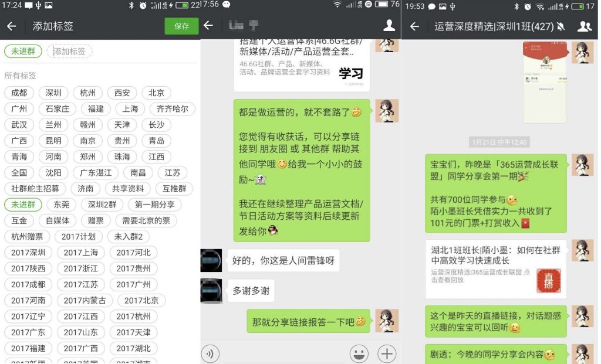This screenshot has width=601, height=364.
Task: Tap the 好的，你这是人间雷锋呀 message bubble
Action: coord(283,261)
